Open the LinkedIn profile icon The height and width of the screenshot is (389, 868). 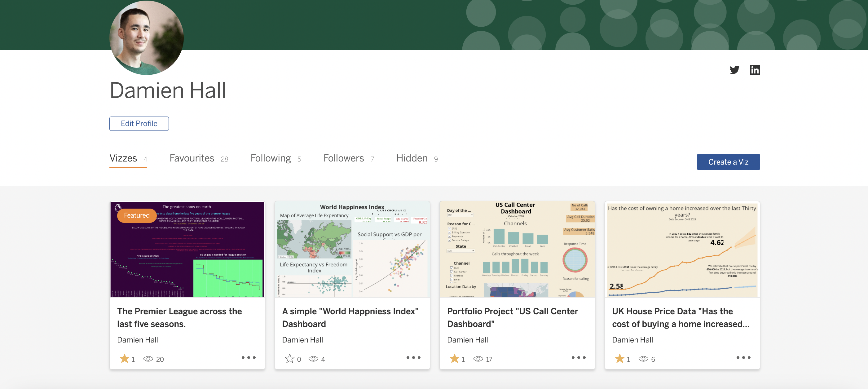(x=755, y=70)
